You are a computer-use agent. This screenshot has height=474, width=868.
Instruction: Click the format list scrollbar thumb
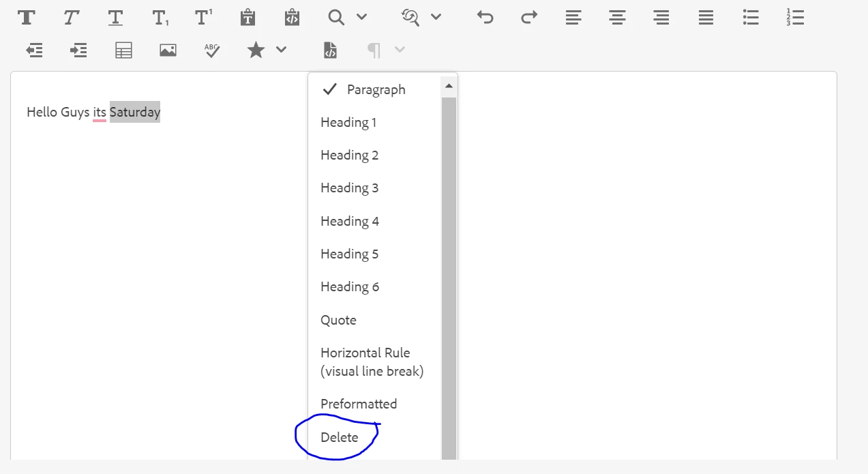pyautogui.click(x=449, y=278)
